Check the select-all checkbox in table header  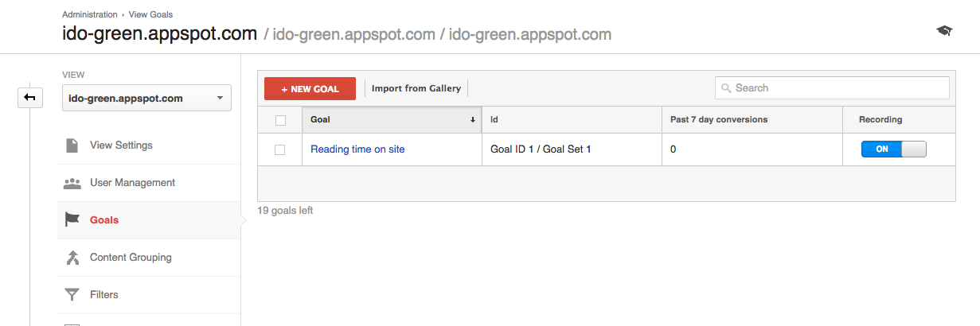pos(279,120)
